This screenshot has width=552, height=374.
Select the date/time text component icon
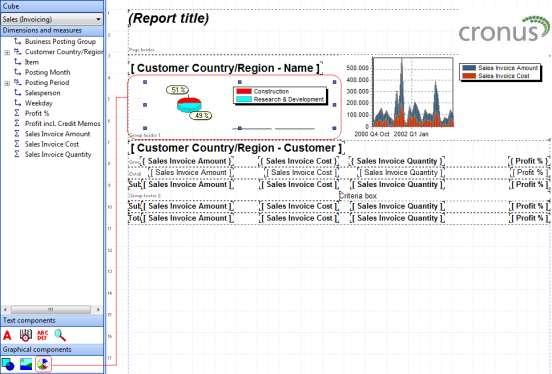point(25,335)
